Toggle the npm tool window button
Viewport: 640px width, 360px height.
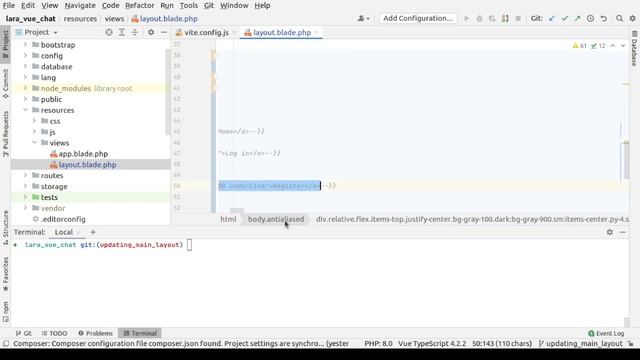[x=5, y=312]
